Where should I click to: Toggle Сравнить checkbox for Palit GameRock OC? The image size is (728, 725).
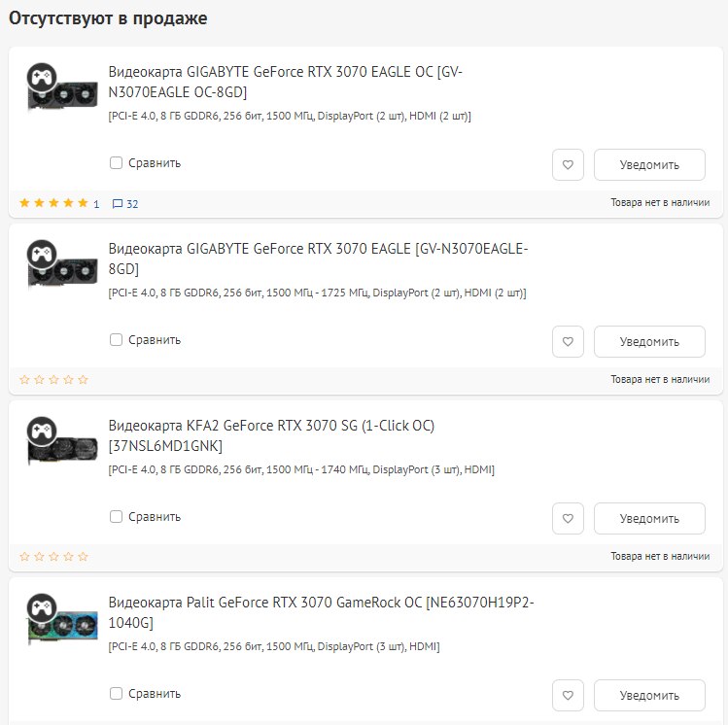[116, 694]
